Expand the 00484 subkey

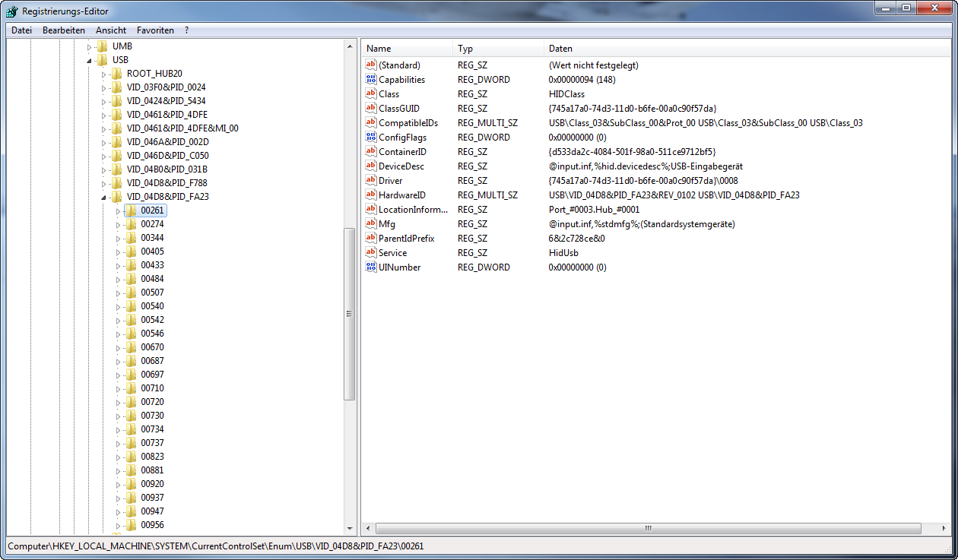tap(118, 280)
